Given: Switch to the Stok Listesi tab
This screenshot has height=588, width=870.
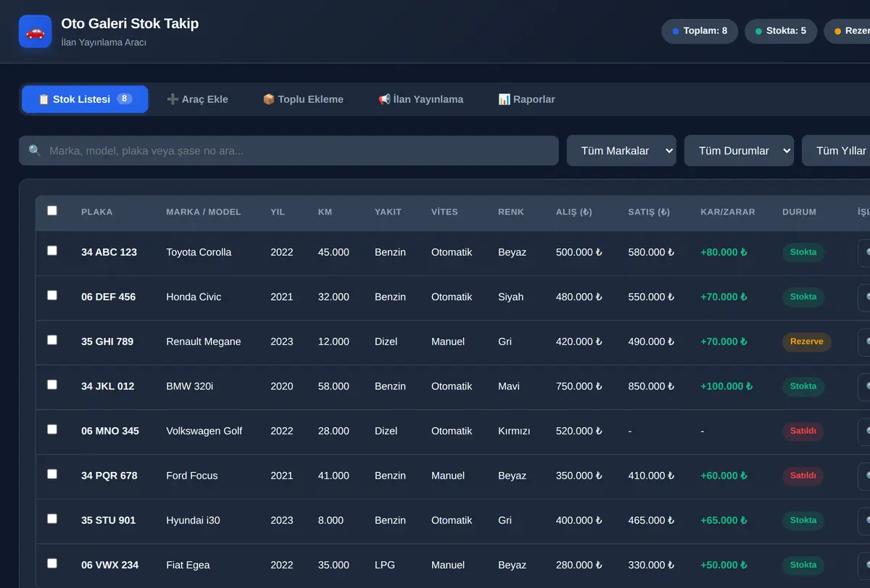Looking at the screenshot, I should [85, 99].
